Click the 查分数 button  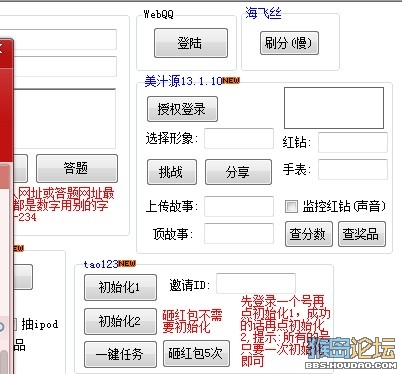(309, 234)
